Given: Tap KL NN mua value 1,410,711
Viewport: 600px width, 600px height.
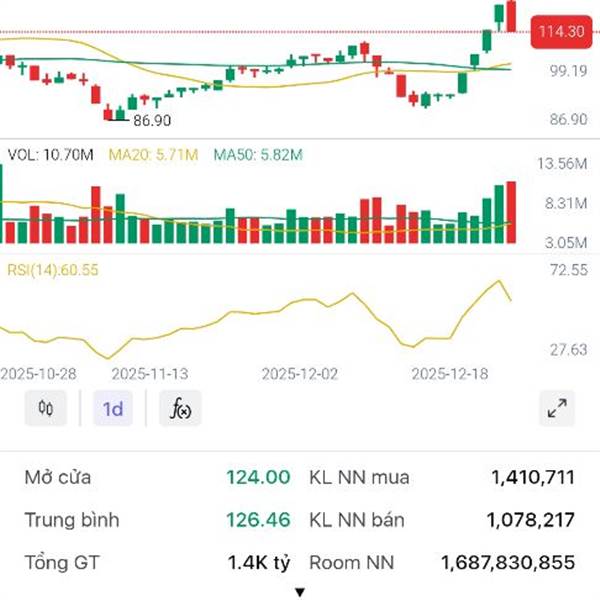Looking at the screenshot, I should [533, 478].
